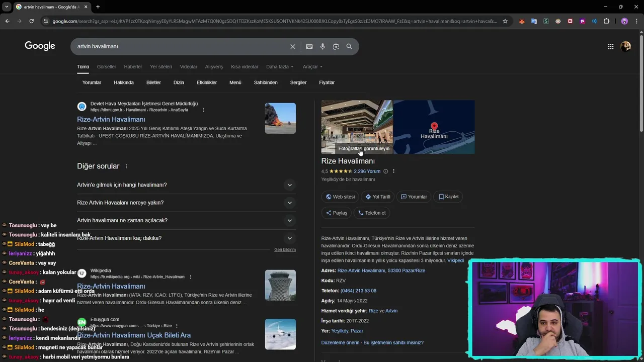
Task: Open the 2.296 Yorum reviews link
Action: coord(367,171)
